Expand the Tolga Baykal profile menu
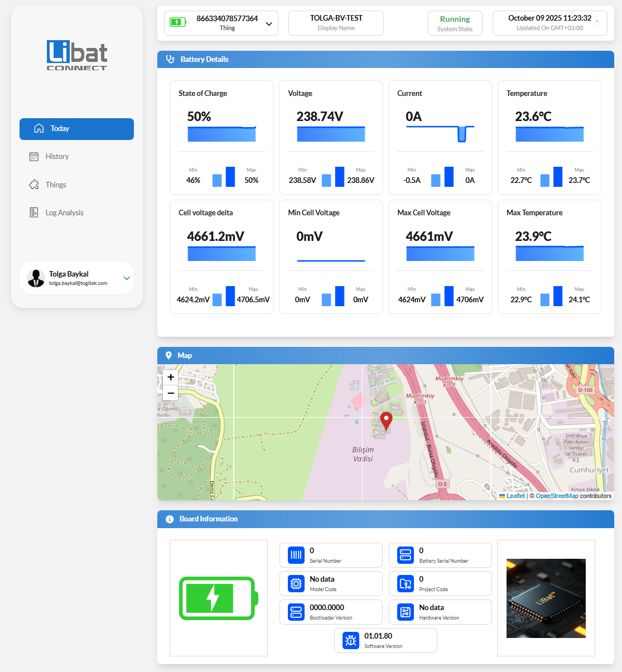 coord(127,278)
